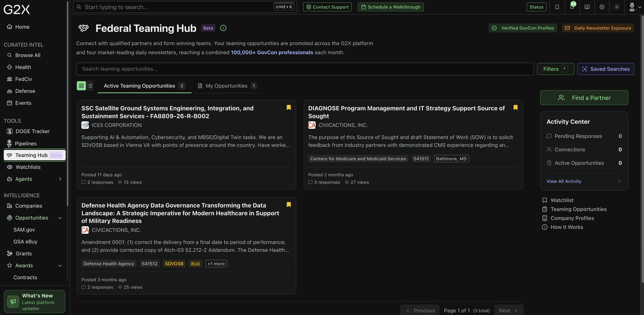Click CivicActions logo on DIAGNOSE card
Screen dimensions: 644x315
(312, 125)
